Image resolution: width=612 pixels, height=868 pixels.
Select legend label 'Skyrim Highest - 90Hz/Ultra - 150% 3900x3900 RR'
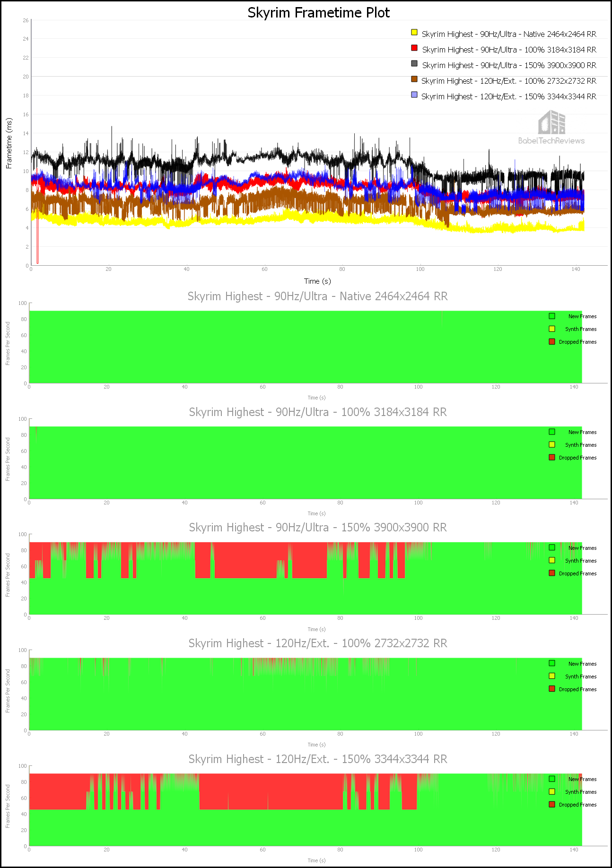(509, 65)
